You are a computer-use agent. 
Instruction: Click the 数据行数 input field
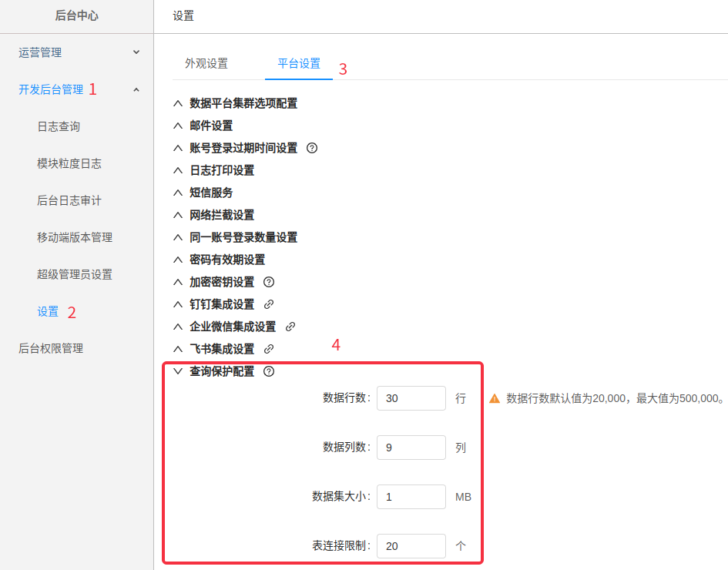[x=411, y=398]
